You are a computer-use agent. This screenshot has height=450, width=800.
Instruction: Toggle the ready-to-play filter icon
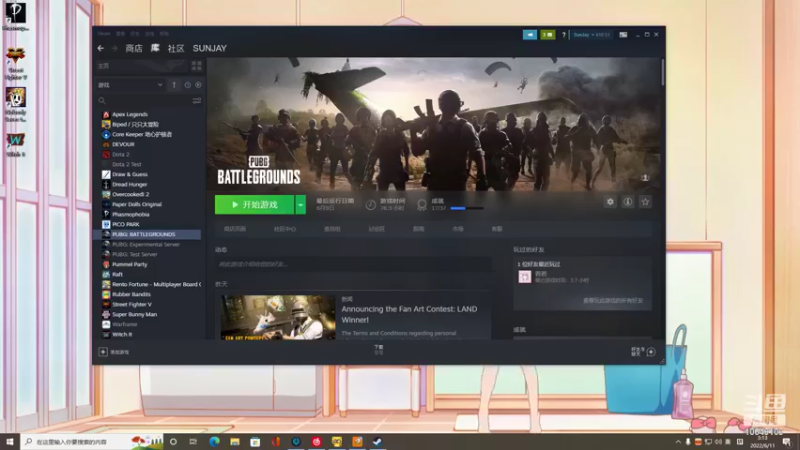click(x=198, y=85)
